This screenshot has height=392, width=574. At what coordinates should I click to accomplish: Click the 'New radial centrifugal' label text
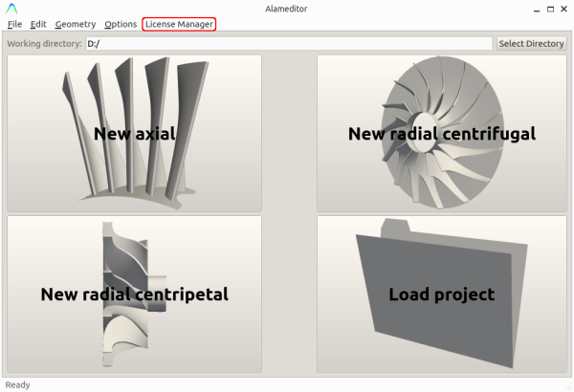[441, 134]
